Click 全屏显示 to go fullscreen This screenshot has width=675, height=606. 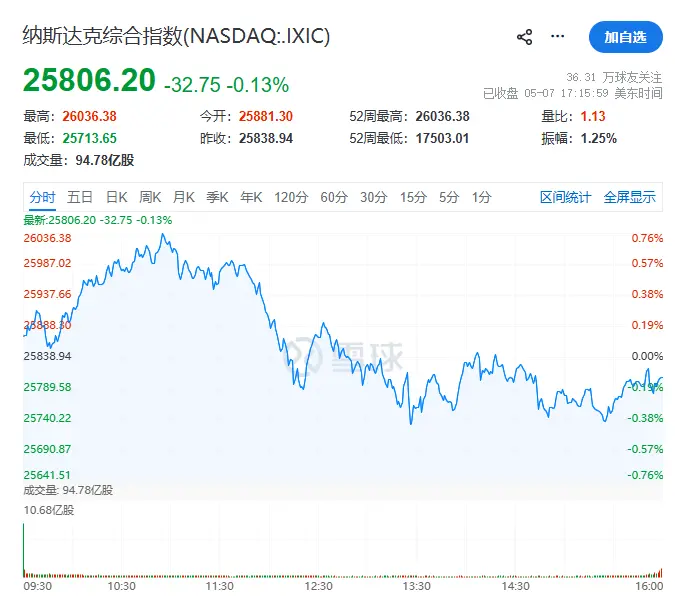tap(629, 197)
